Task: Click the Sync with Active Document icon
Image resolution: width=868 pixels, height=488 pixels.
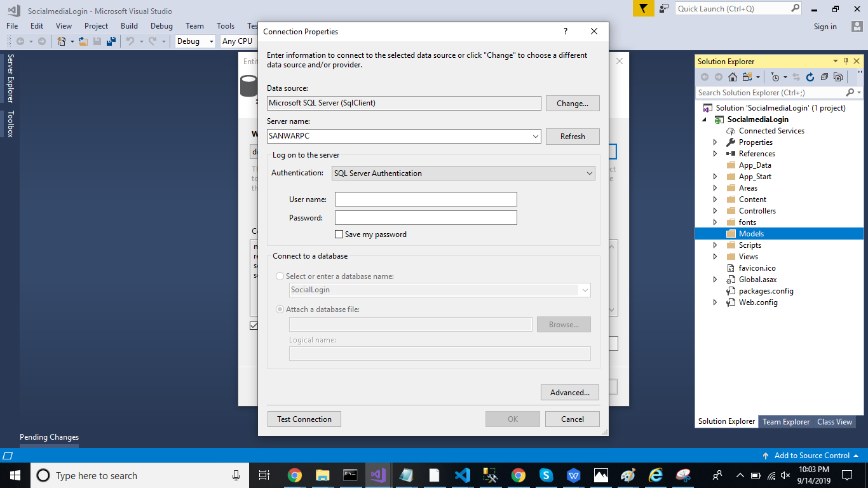Action: (796, 77)
